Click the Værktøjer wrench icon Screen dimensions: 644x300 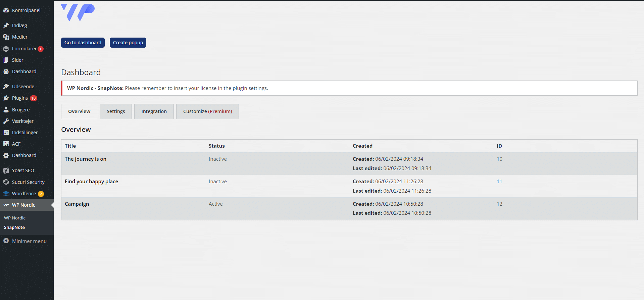point(6,121)
